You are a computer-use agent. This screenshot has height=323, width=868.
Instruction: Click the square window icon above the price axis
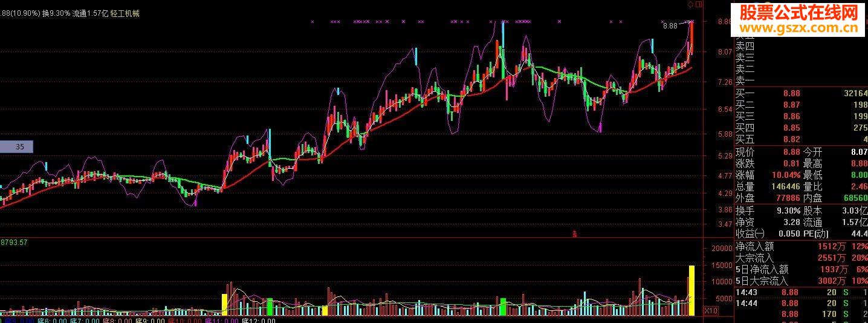699,4
